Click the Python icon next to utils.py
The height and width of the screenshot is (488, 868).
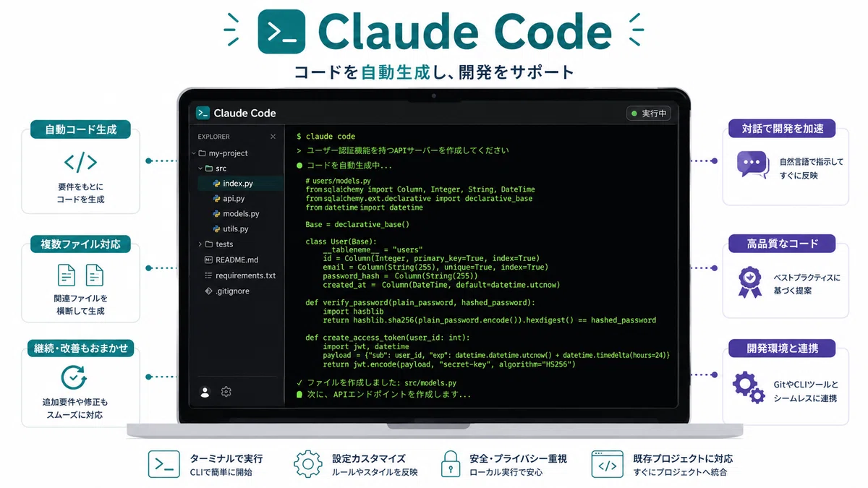coord(216,229)
